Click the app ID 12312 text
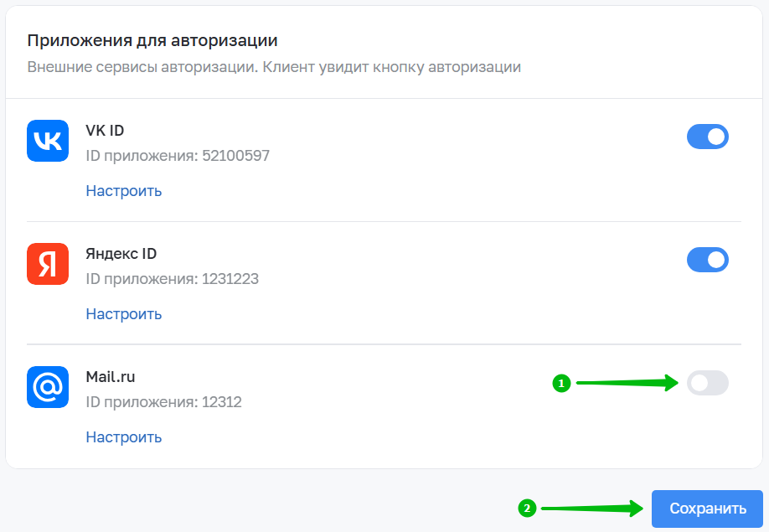 164,401
